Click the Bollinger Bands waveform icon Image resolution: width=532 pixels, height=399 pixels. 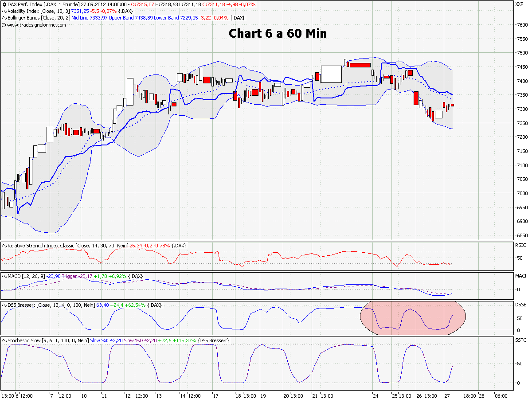[x=4, y=18]
